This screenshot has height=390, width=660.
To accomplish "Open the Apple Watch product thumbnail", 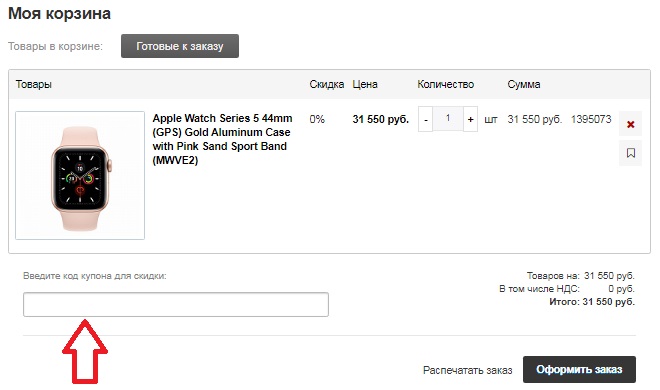I will (80, 175).
